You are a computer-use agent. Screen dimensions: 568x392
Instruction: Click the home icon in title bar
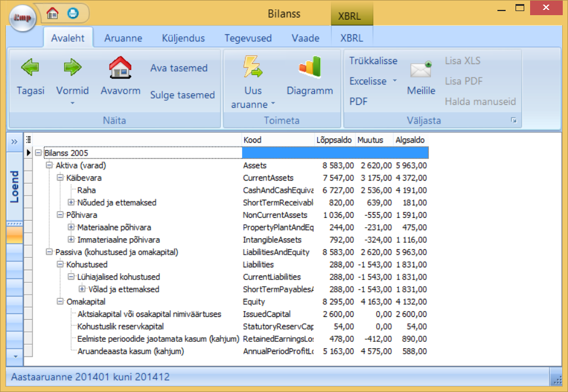click(x=52, y=12)
